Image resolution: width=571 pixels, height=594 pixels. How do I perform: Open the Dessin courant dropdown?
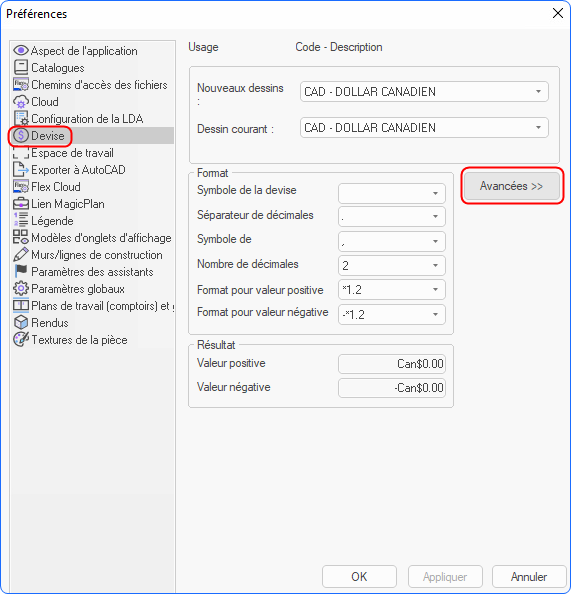[424, 128]
